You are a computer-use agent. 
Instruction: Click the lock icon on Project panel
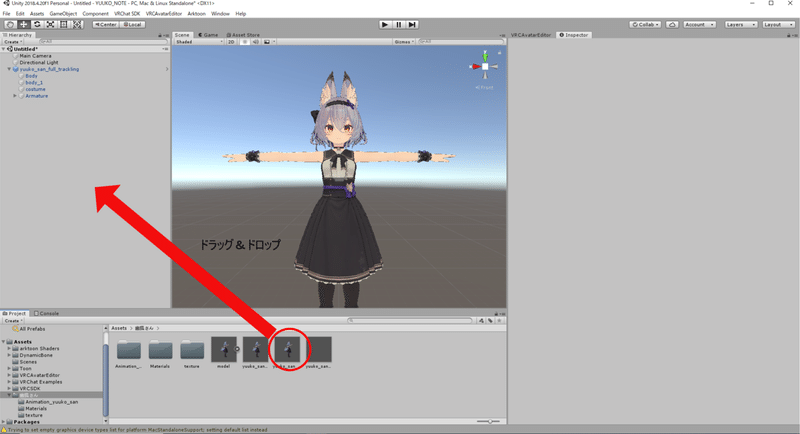495,314
